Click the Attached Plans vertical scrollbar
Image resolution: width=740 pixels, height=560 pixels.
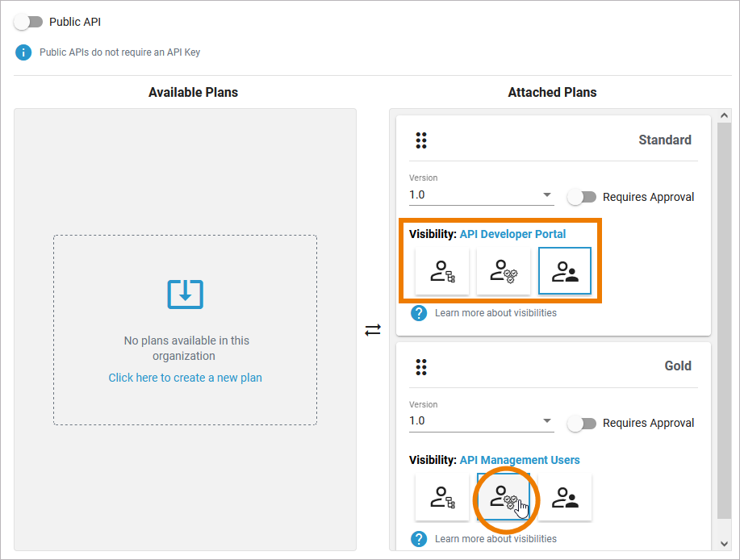coord(724,323)
